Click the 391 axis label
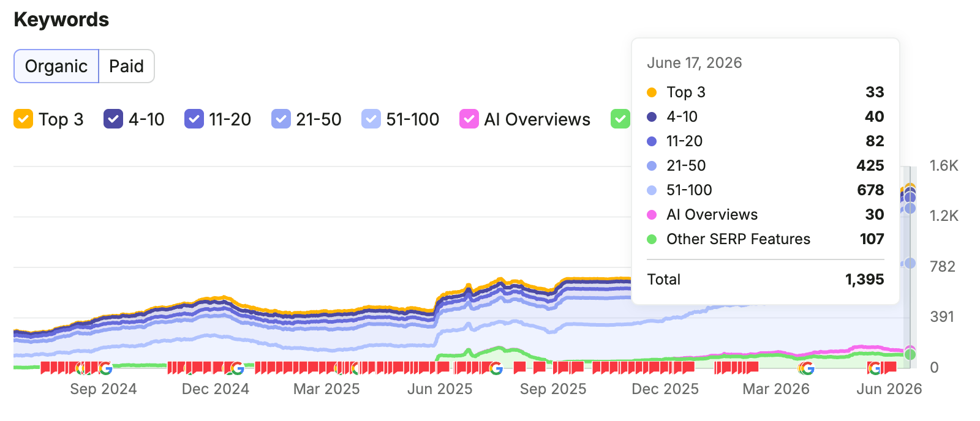Viewport: 980px width, 421px height. [x=942, y=317]
